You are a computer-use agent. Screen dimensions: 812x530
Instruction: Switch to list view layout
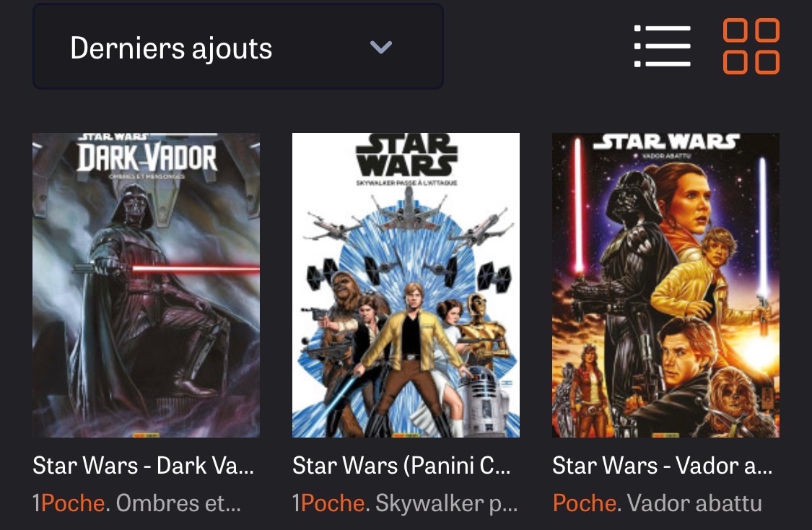pos(663,46)
